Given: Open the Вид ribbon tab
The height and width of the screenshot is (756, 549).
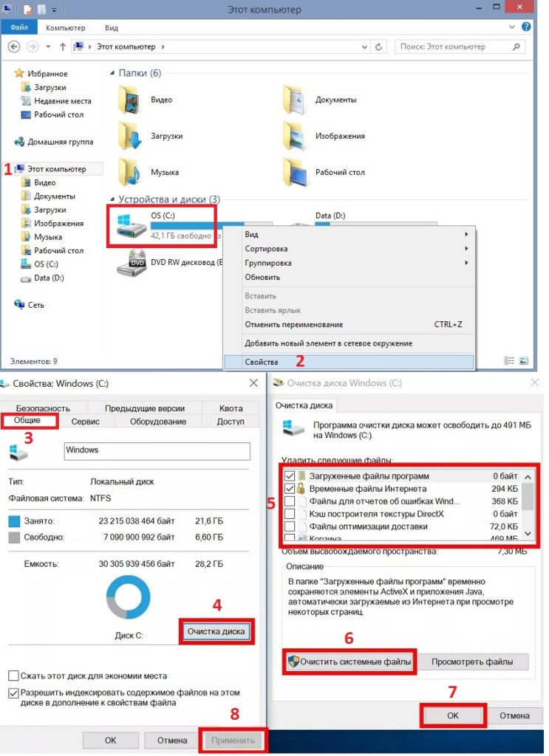Looking at the screenshot, I should [x=112, y=27].
